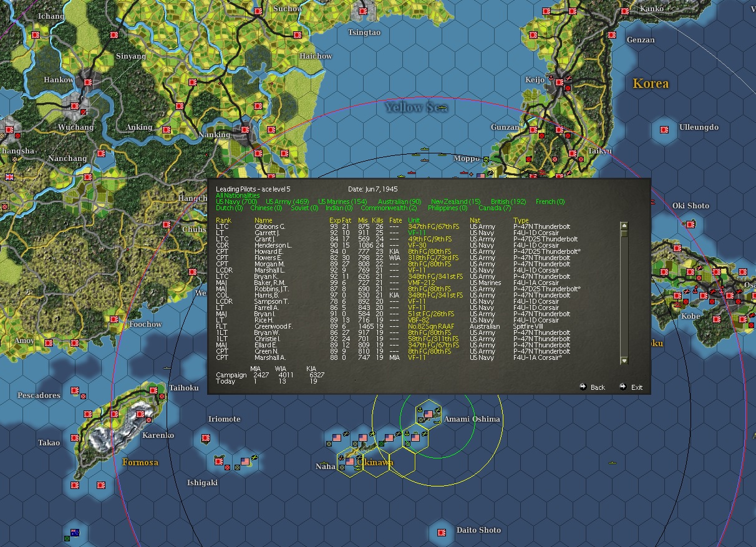Sort pilot list by Type column

(520, 220)
